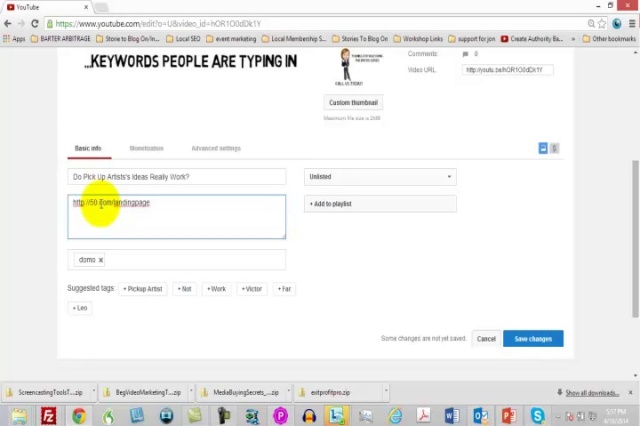The width and height of the screenshot is (640, 426).
Task: Open Google Chrome from the taskbar
Action: 79,416
